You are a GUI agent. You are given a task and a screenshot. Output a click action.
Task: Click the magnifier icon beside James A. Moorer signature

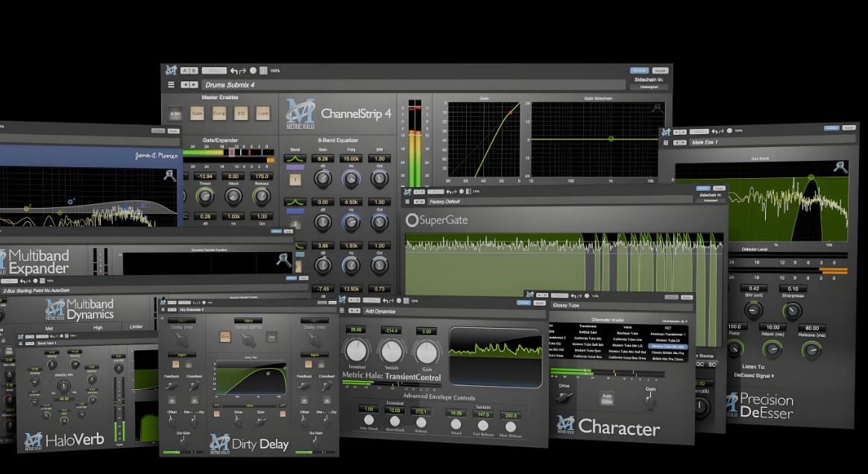coord(169,176)
